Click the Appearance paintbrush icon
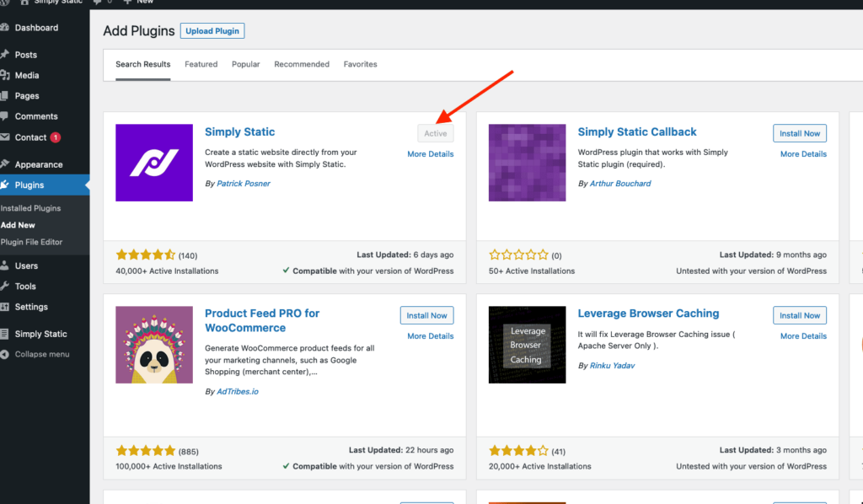This screenshot has width=863, height=504. click(4, 164)
